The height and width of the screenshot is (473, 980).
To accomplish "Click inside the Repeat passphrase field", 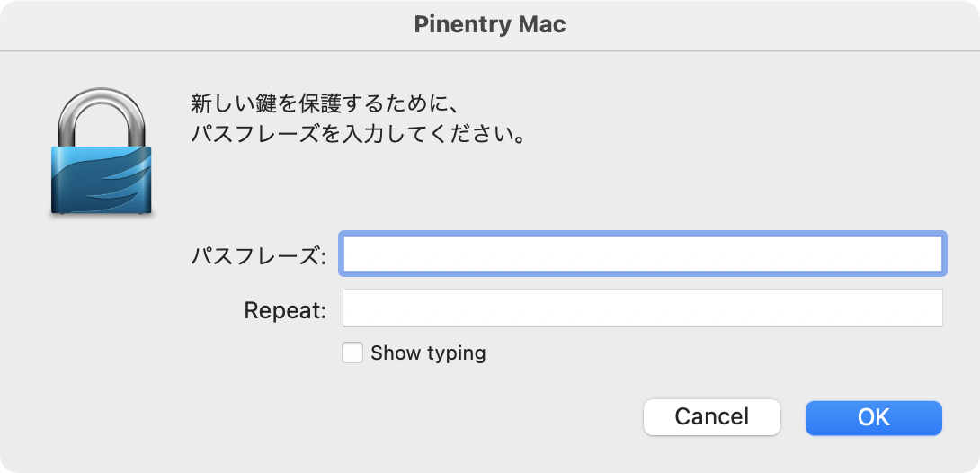I will click(643, 308).
